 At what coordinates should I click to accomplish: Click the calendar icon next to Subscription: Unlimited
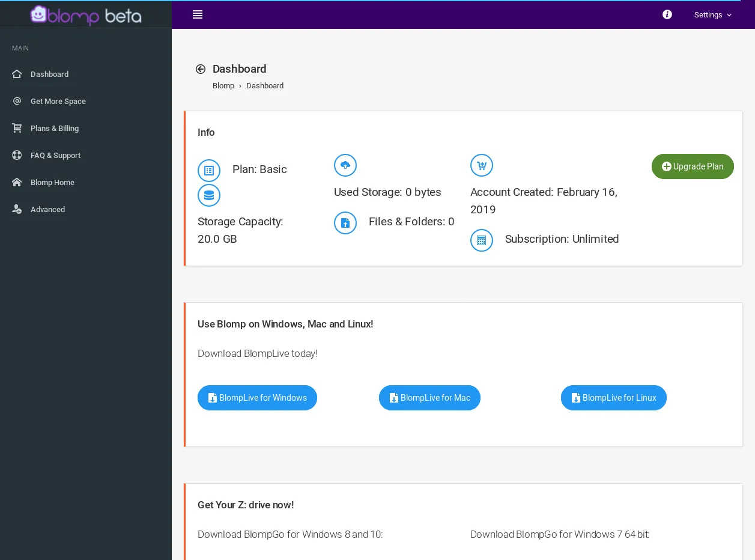pyautogui.click(x=482, y=240)
